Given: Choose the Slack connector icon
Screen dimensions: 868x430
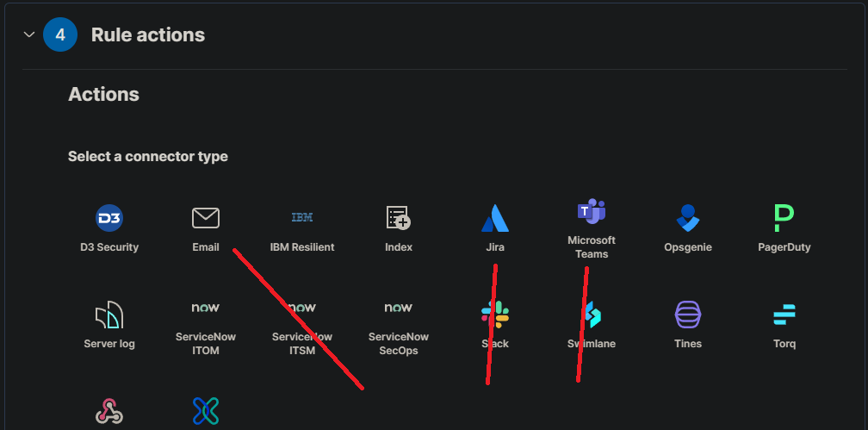Looking at the screenshot, I should point(495,315).
